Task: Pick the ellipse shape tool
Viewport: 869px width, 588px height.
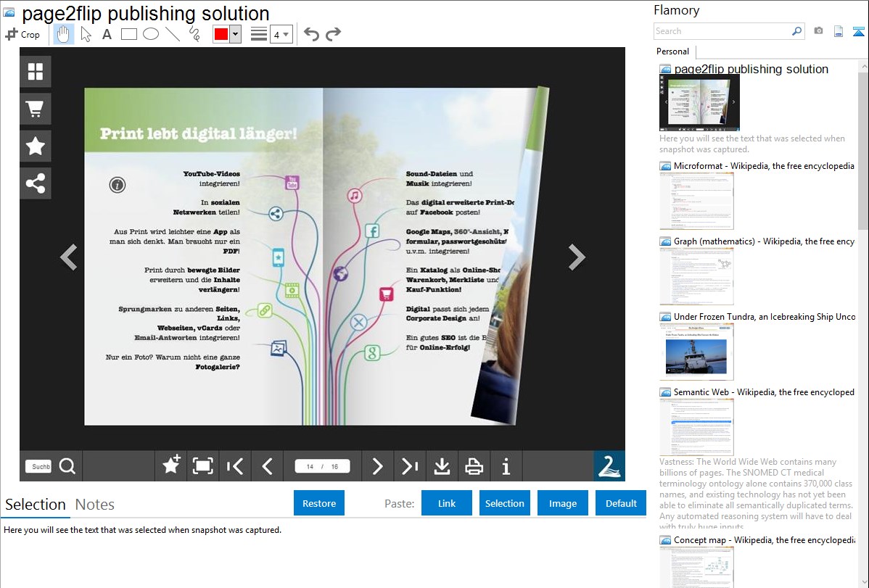Action: [151, 34]
